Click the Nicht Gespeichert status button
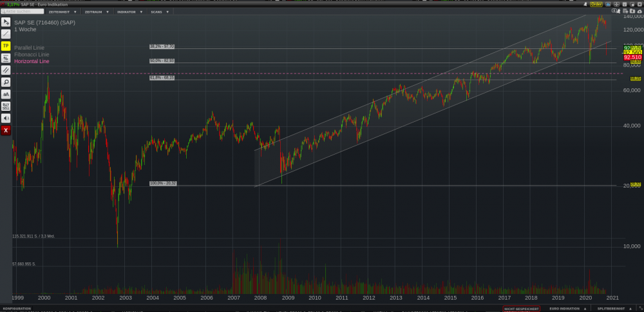The width and height of the screenshot is (644, 312). pyautogui.click(x=522, y=309)
